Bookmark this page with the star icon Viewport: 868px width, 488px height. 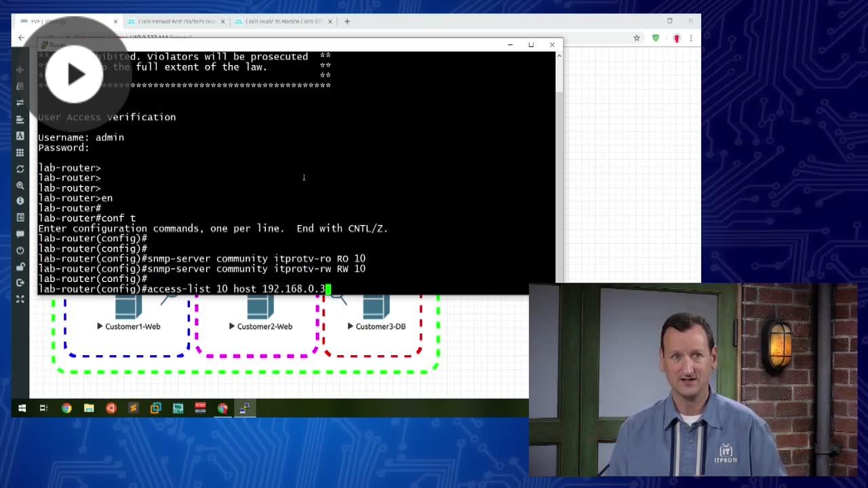pyautogui.click(x=637, y=38)
